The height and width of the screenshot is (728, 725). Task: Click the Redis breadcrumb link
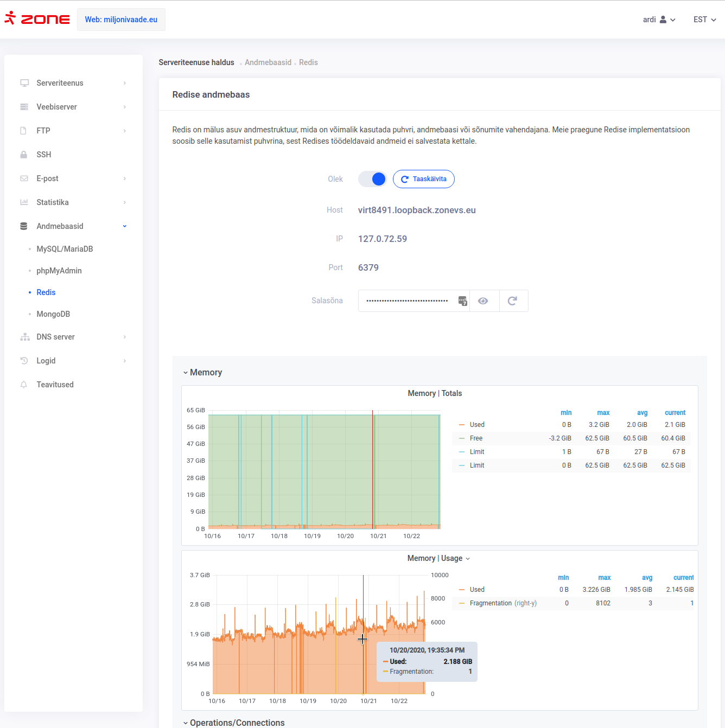pos(308,62)
